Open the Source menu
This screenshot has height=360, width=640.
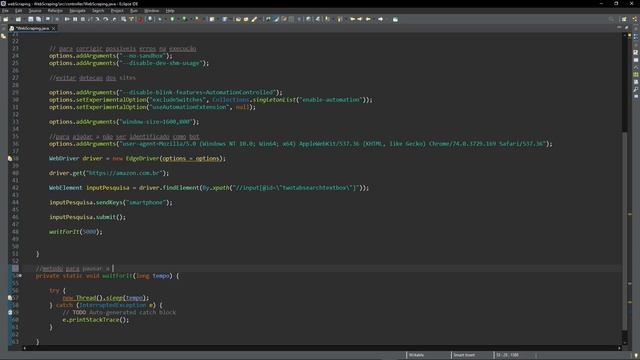click(35, 11)
